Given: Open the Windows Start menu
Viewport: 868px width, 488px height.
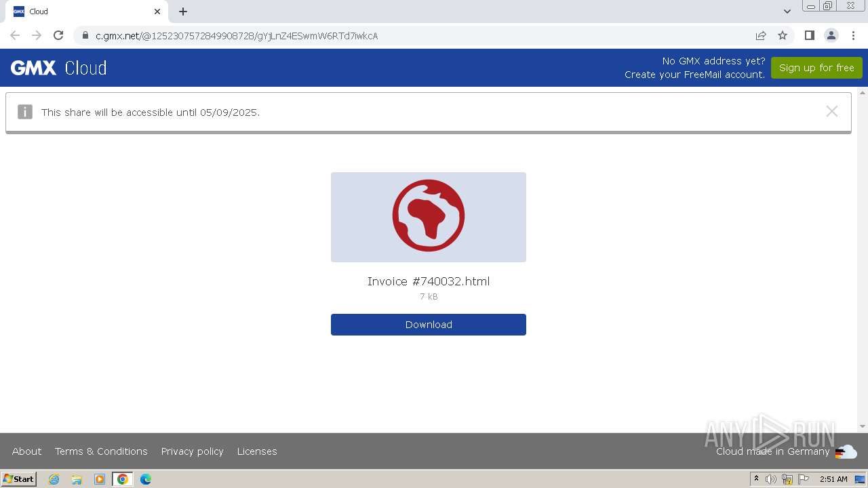Looking at the screenshot, I should [x=19, y=479].
